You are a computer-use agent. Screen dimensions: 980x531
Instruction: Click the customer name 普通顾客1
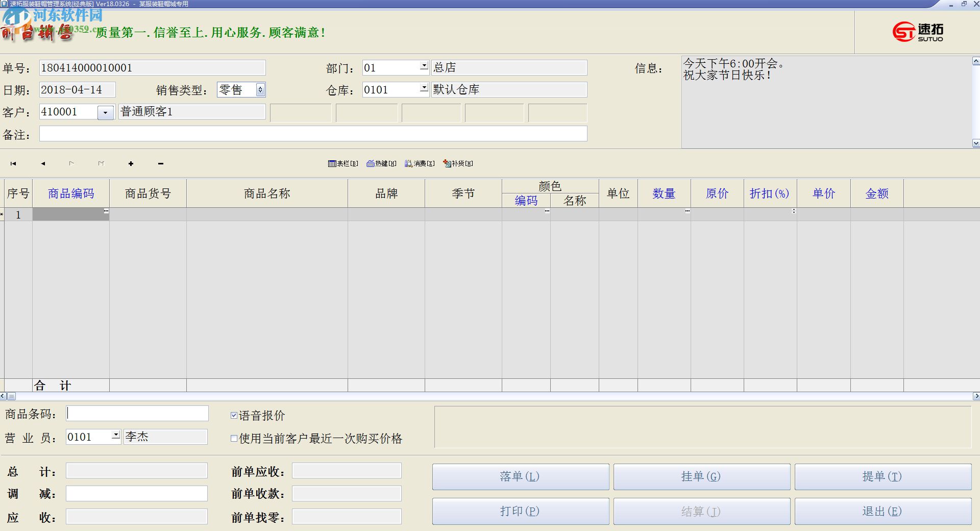tap(192, 112)
